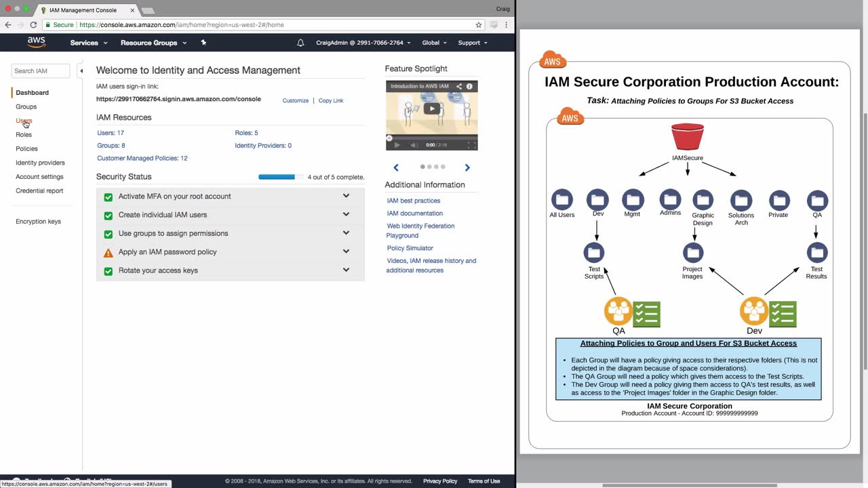Click the AWS logo in the console header
The image size is (868, 488).
click(37, 43)
